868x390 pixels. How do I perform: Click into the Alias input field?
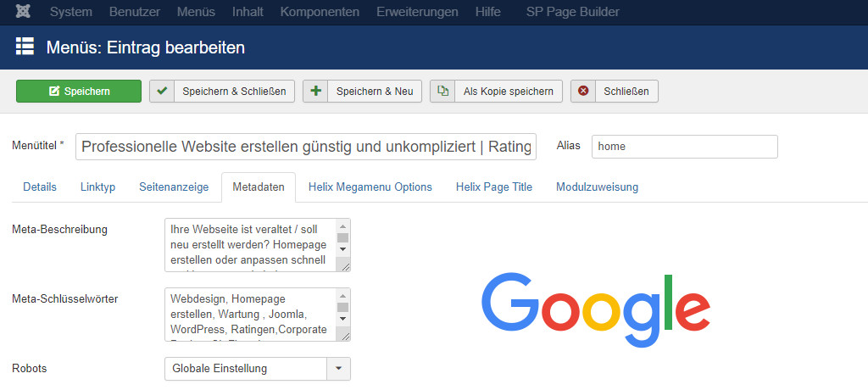tap(684, 147)
